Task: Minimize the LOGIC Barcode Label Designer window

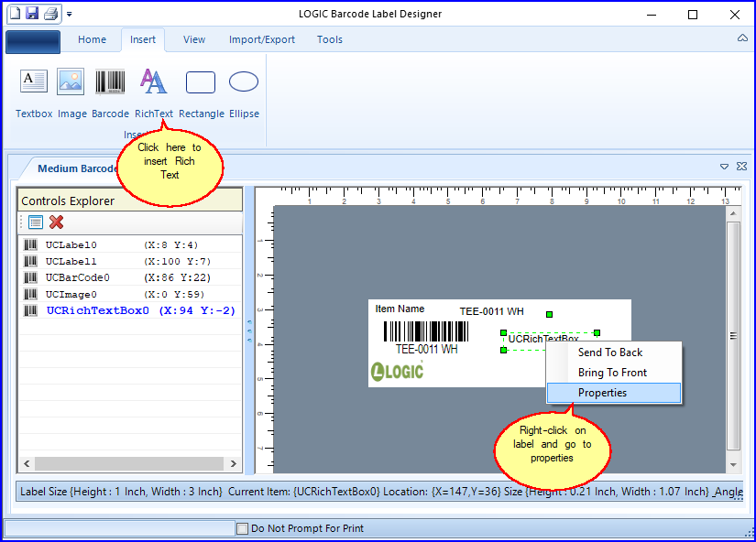Action: (x=652, y=15)
